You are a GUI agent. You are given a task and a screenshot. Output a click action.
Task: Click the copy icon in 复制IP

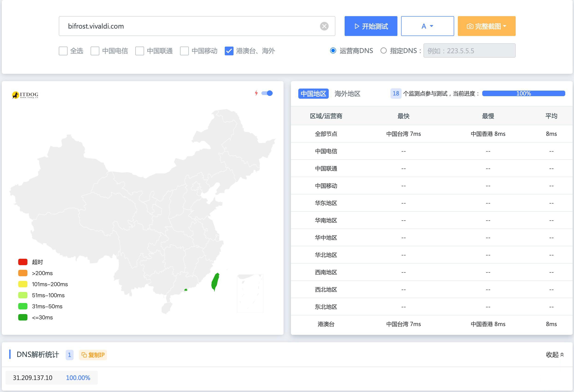point(84,355)
